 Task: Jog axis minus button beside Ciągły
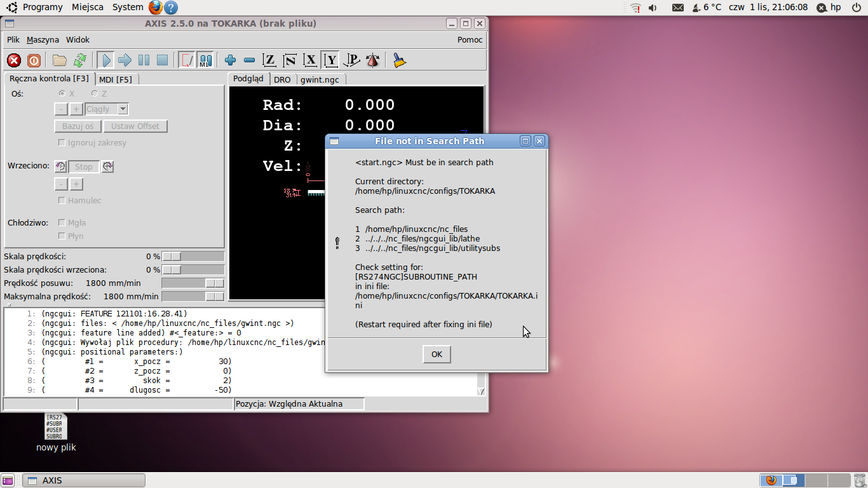(x=61, y=109)
